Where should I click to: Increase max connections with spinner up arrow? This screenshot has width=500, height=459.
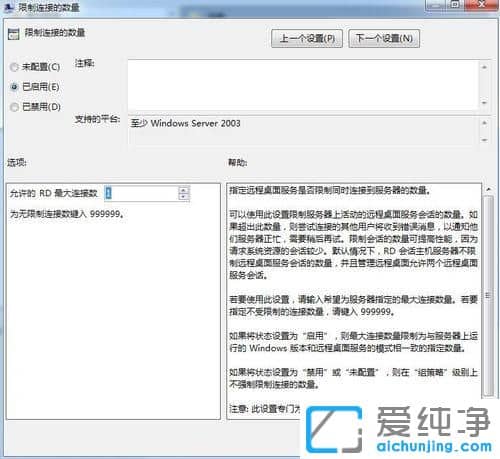coord(184,190)
